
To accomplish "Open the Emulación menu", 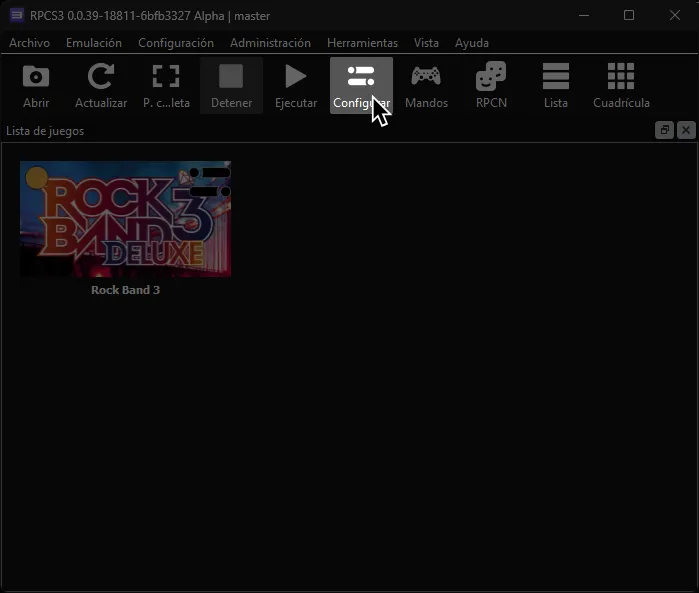I will pyautogui.click(x=94, y=43).
